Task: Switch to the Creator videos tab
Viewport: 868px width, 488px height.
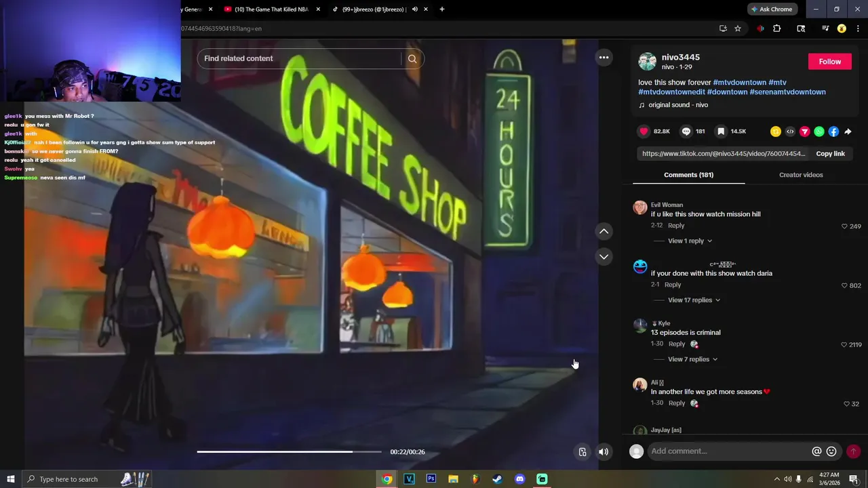Action: pos(801,175)
